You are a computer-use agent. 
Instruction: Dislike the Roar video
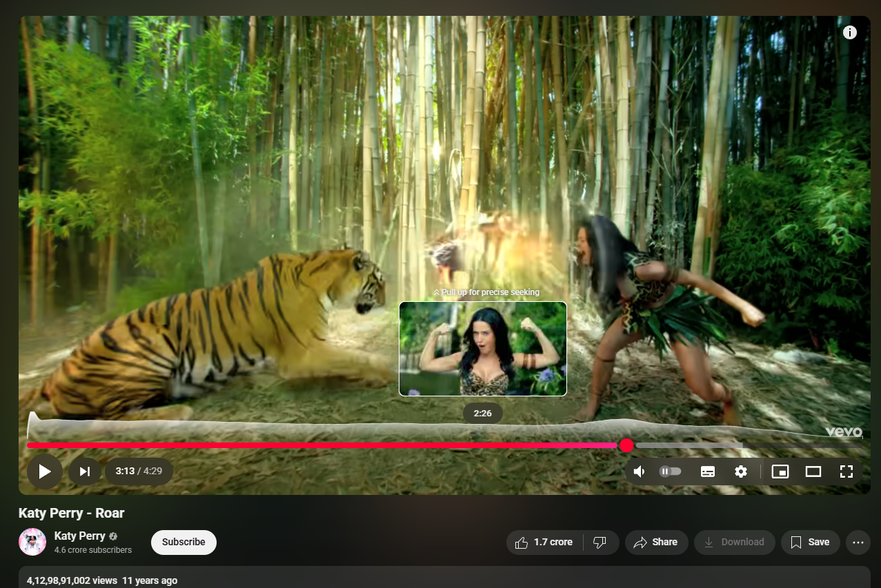[x=600, y=543]
